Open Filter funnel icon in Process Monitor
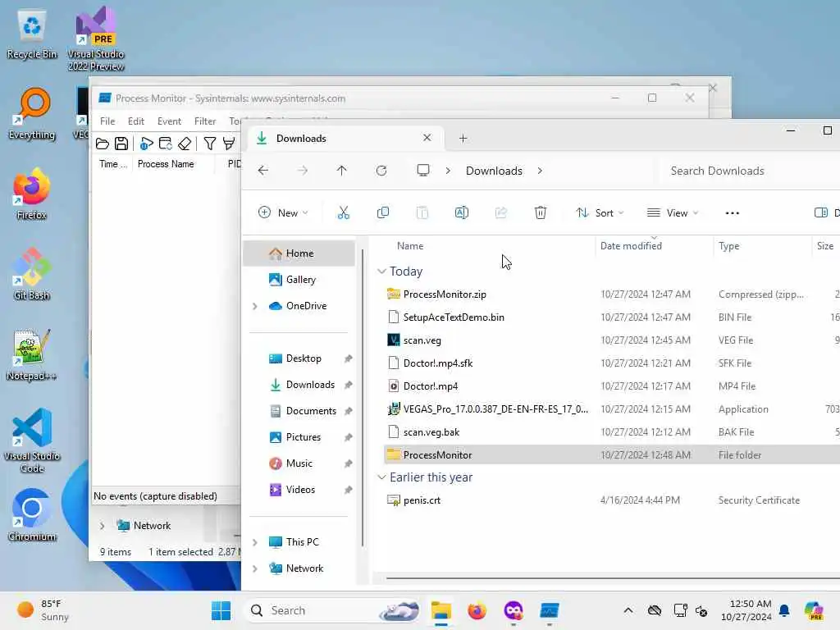The height and width of the screenshot is (630, 840). click(210, 144)
